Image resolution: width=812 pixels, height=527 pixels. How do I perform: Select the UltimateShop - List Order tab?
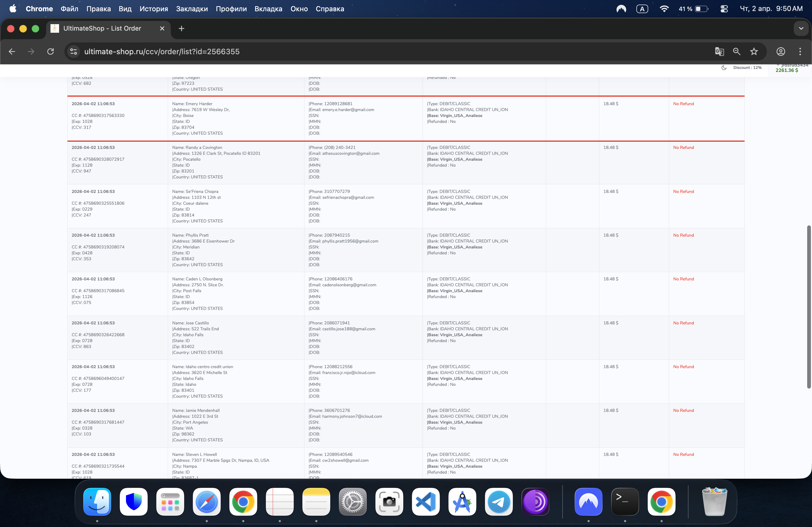coord(108,29)
